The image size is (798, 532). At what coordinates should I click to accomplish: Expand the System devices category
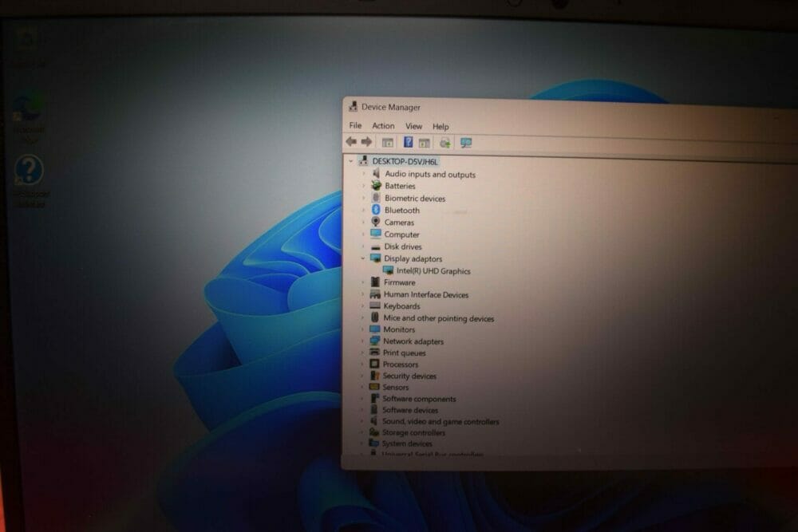coord(361,443)
